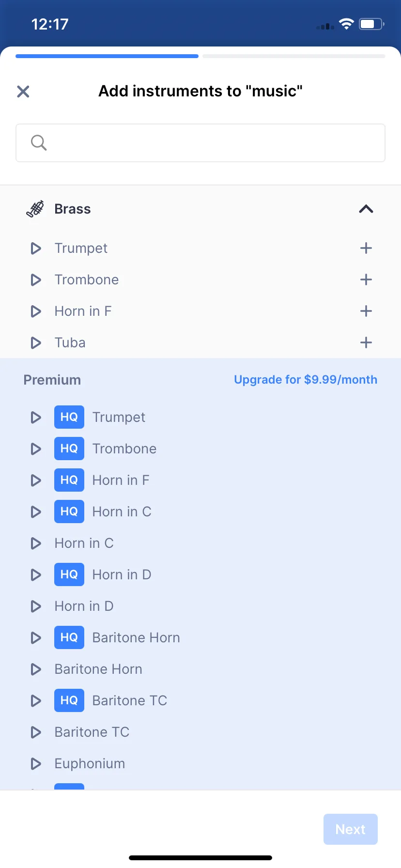Preview the HQ Trumpet premium sound
This screenshot has height=868, width=401.
point(36,418)
